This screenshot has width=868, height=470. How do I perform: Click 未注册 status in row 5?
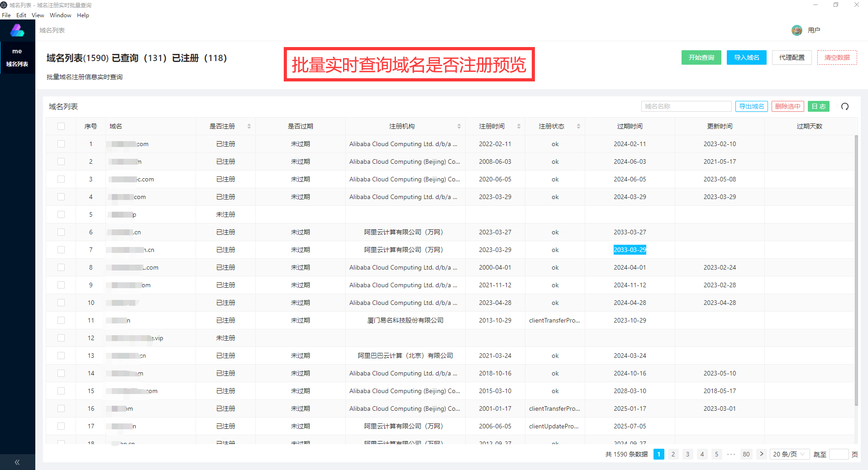tap(225, 214)
